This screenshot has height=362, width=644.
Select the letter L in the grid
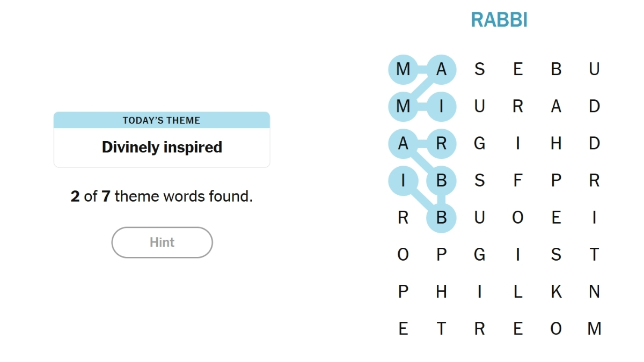[x=517, y=291]
